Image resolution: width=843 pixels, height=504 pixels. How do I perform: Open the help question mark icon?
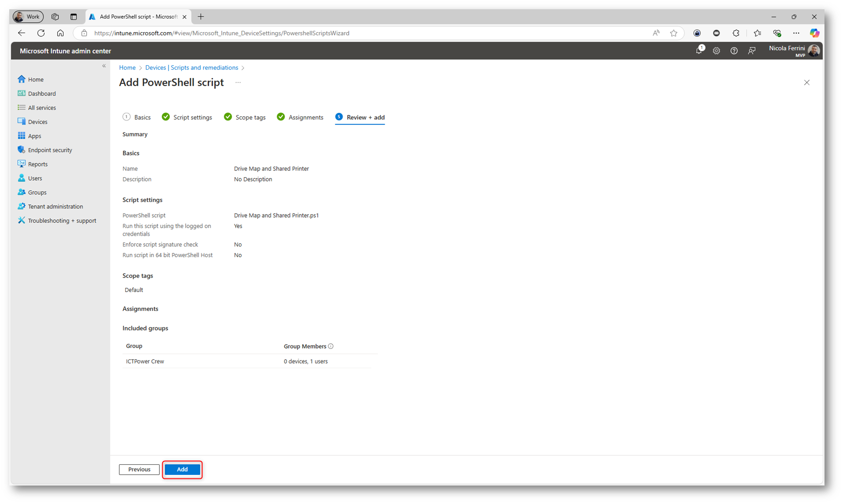(x=734, y=51)
